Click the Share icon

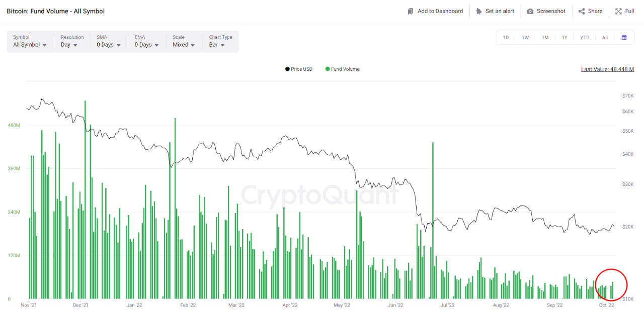click(582, 11)
